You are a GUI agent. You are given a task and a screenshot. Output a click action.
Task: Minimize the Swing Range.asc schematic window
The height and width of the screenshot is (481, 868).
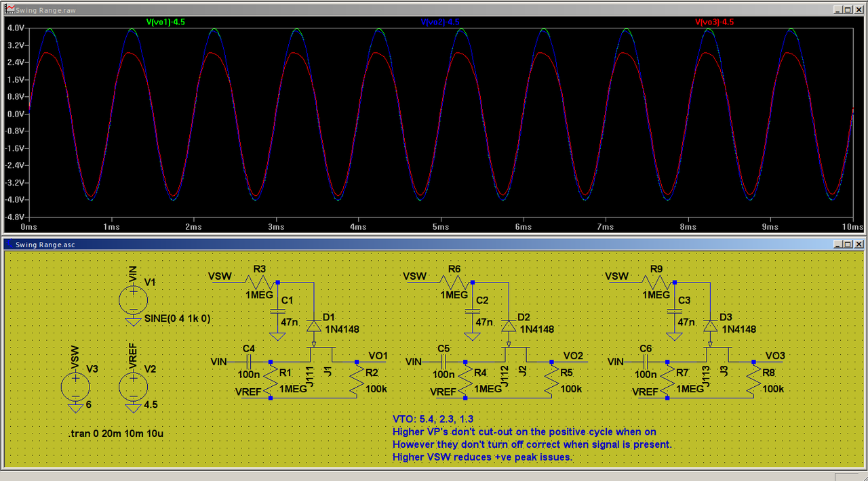click(x=838, y=244)
